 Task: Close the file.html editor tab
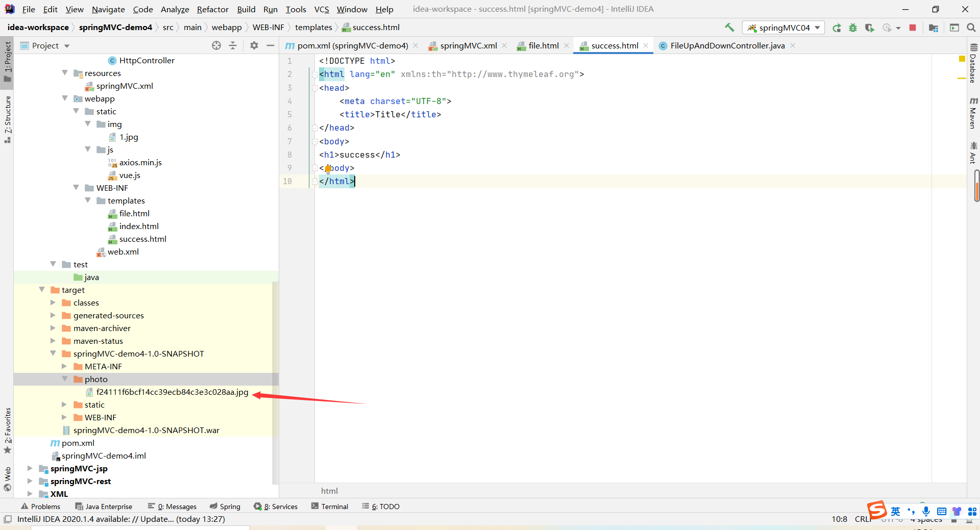[x=567, y=45]
